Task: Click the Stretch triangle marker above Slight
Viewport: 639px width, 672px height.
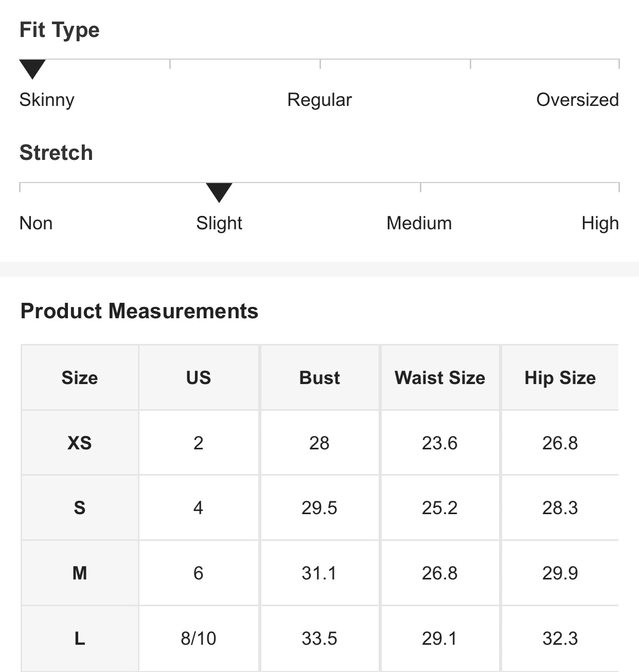Action: pyautogui.click(x=219, y=192)
